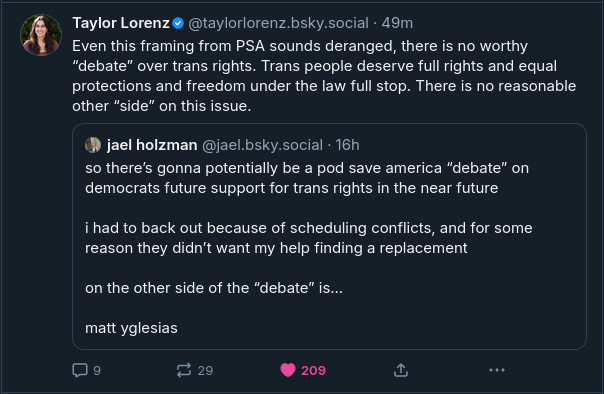The height and width of the screenshot is (394, 604).
Task: Visit the @jael.bsky.social handle
Action: pos(262,145)
